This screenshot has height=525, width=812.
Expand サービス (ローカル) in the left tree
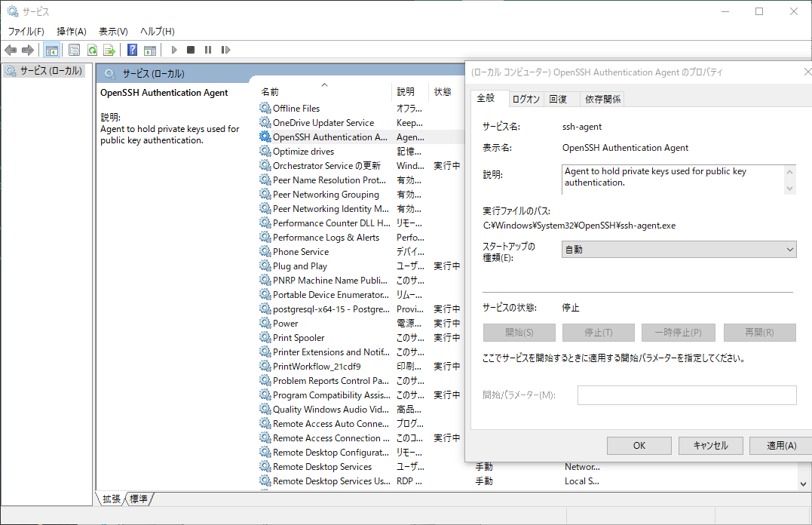[47, 70]
